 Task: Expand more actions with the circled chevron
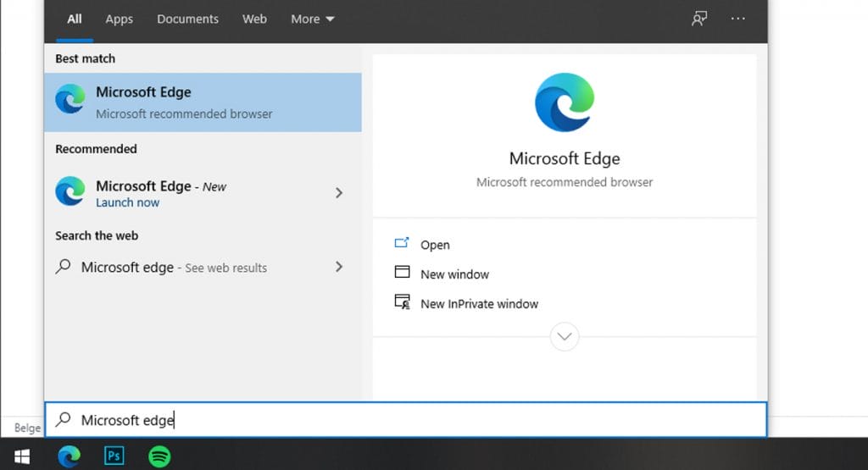pyautogui.click(x=565, y=337)
